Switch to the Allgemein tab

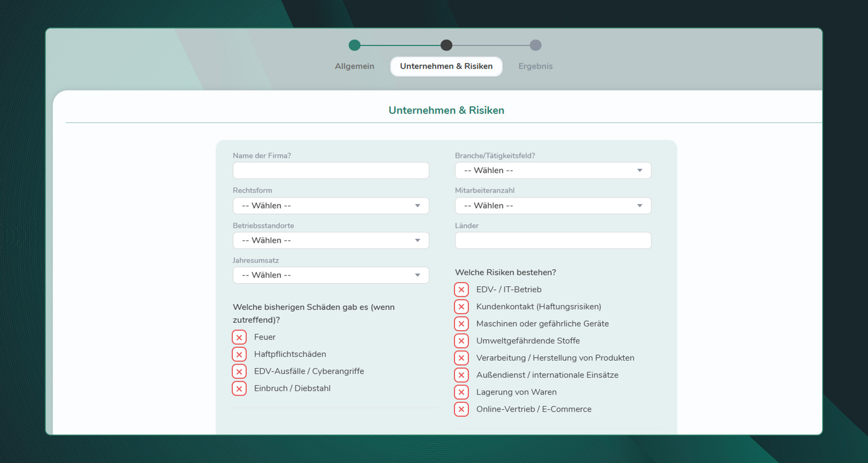(x=354, y=66)
